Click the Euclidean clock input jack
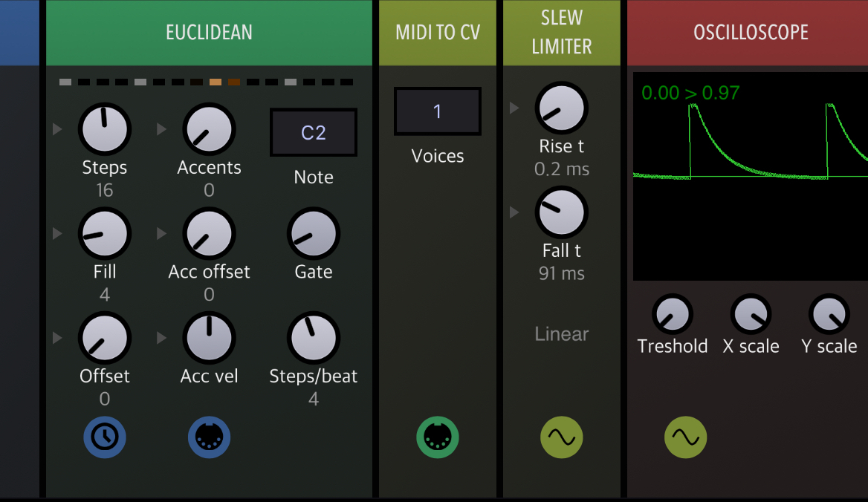The height and width of the screenshot is (502, 868). (x=105, y=437)
